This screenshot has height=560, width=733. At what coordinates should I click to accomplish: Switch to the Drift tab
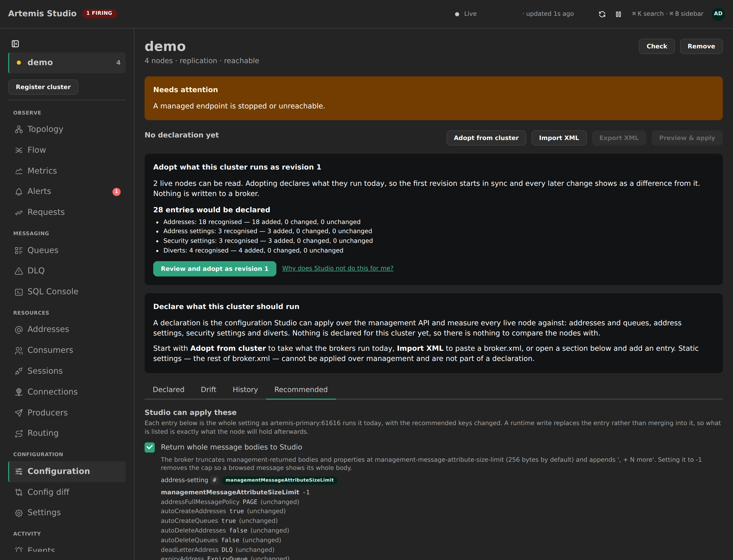pos(208,389)
